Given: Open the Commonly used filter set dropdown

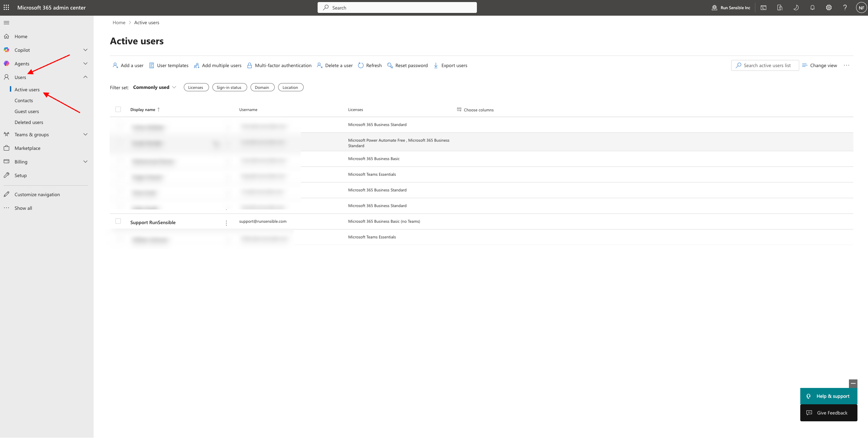Looking at the screenshot, I should coord(155,87).
